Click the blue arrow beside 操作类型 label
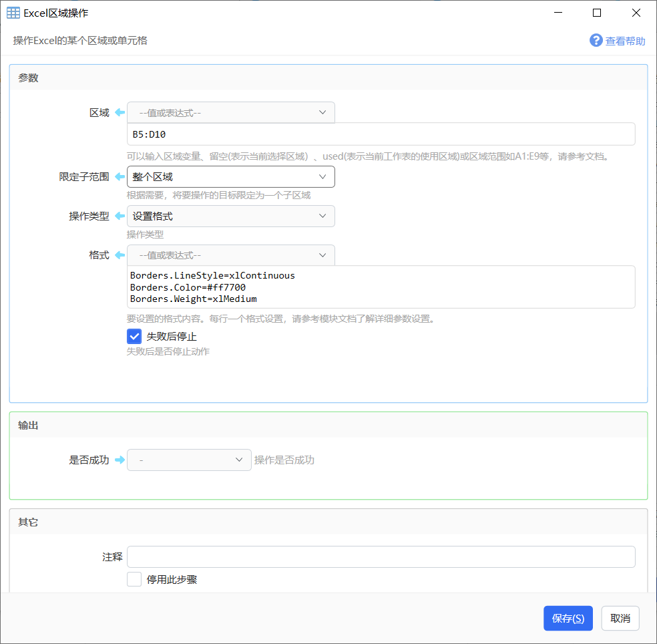 tap(120, 216)
